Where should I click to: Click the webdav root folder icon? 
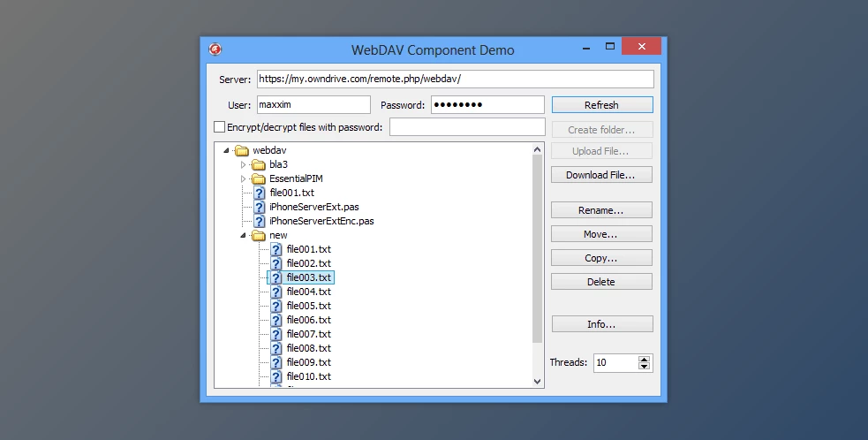click(x=241, y=151)
